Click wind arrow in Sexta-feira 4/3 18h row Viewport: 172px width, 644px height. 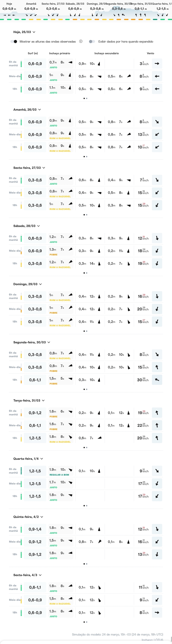click(x=157, y=612)
